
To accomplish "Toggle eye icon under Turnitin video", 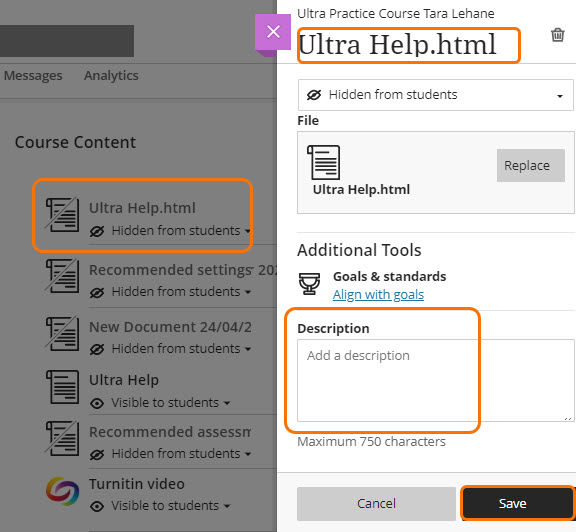I will coord(97,507).
